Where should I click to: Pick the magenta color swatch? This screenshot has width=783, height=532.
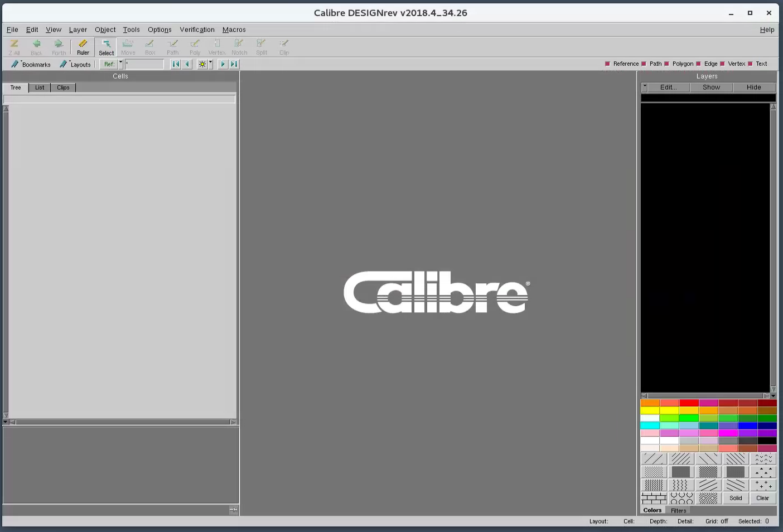(x=728, y=433)
